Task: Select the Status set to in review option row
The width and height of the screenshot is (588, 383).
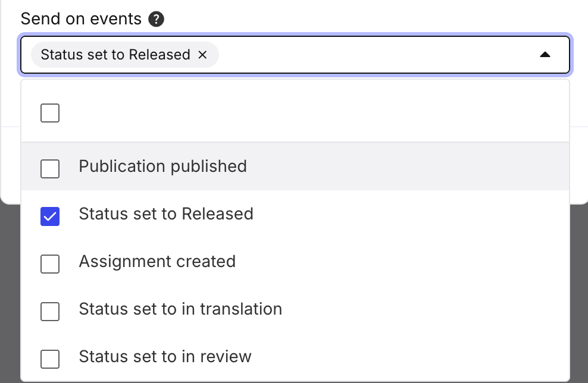Action: [165, 357]
